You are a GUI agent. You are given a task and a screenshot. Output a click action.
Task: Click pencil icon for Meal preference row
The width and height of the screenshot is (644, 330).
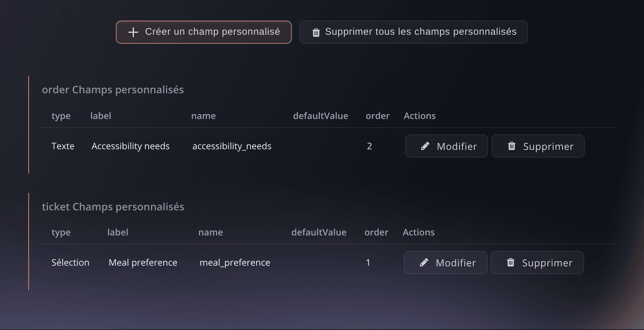(x=424, y=263)
